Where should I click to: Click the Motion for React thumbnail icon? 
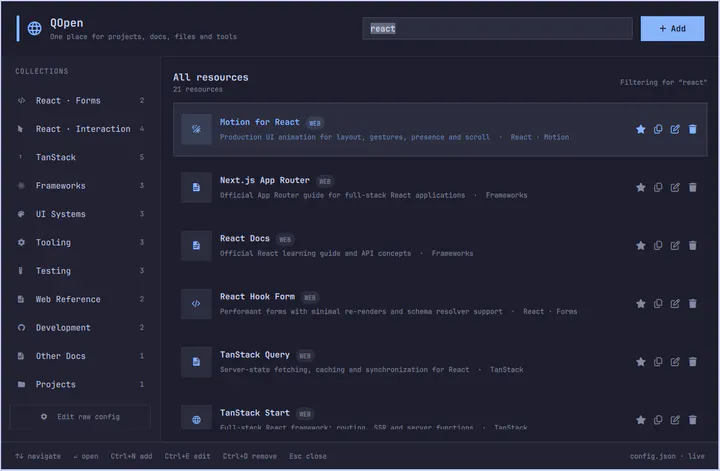[x=196, y=129]
